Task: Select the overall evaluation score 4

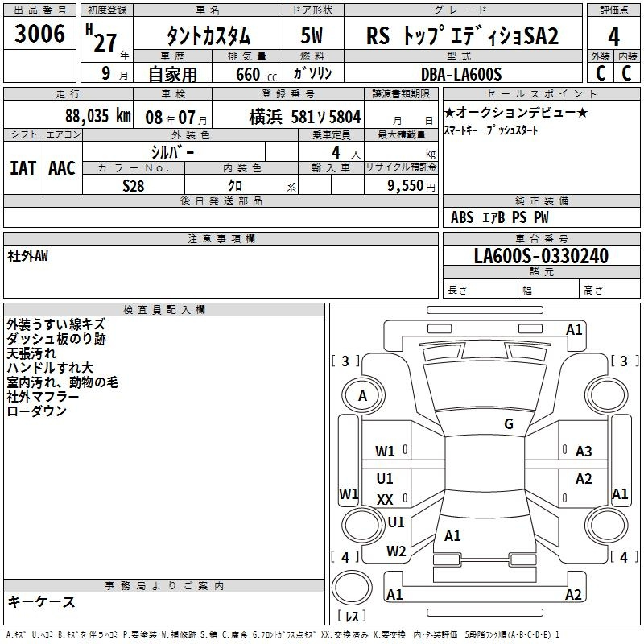Action: tap(613, 37)
